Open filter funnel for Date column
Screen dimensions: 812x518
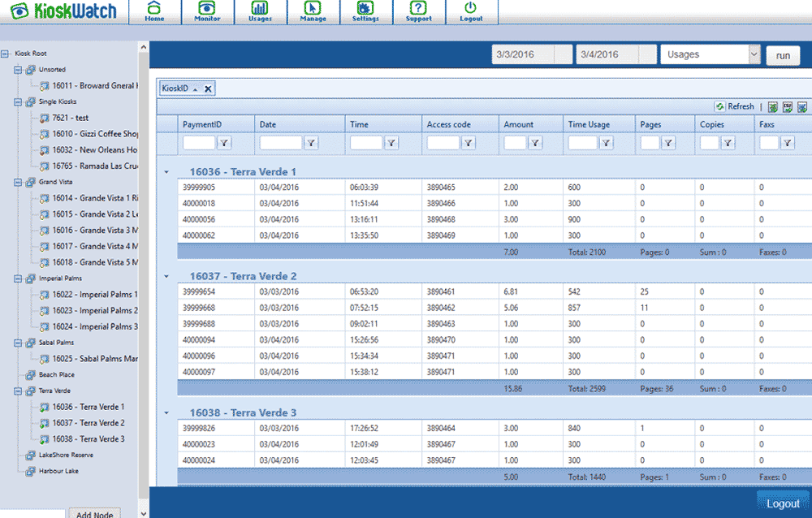[x=311, y=143]
